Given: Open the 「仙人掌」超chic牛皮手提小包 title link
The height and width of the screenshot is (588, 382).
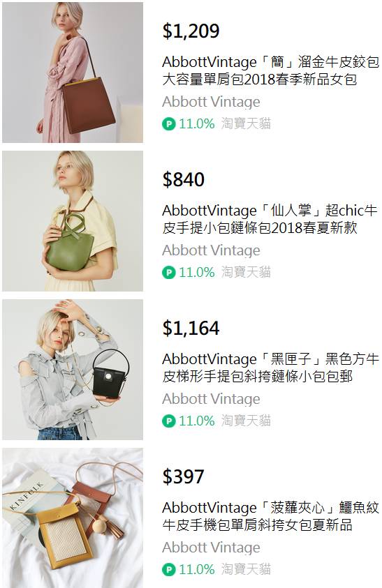Looking at the screenshot, I should 270,219.
